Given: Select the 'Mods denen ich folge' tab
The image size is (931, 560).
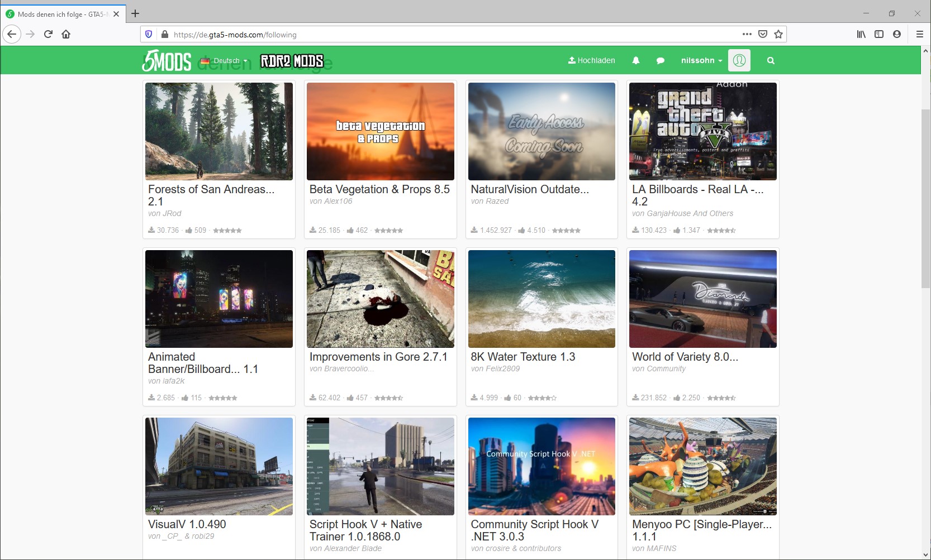Looking at the screenshot, I should tap(63, 14).
